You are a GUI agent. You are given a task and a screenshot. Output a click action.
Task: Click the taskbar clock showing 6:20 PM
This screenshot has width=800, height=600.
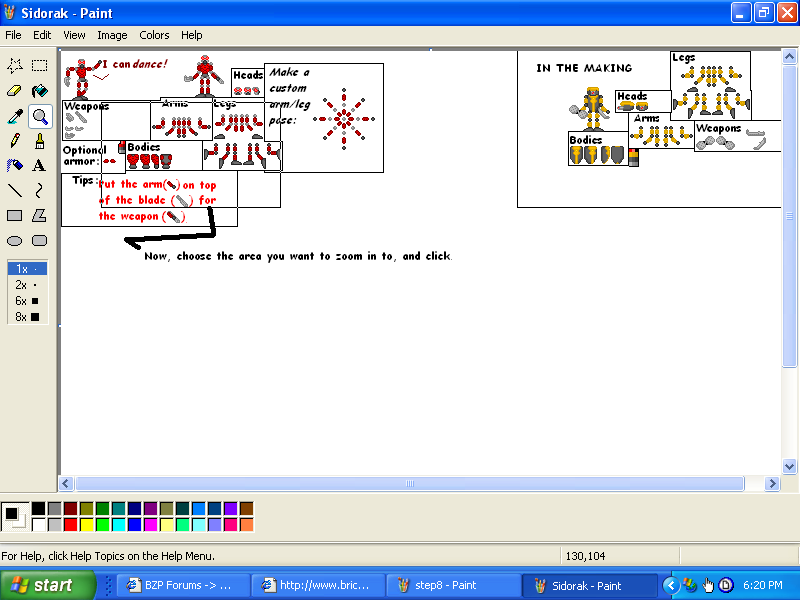click(x=763, y=585)
